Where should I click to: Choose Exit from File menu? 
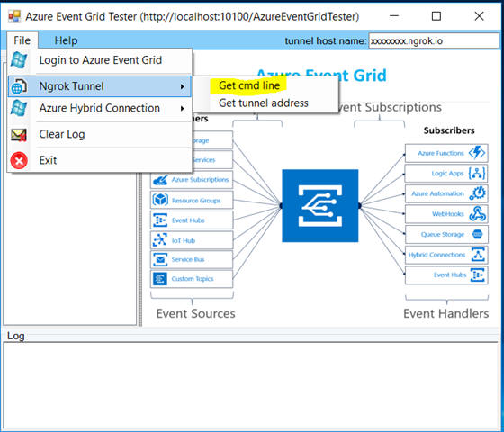tap(100, 160)
